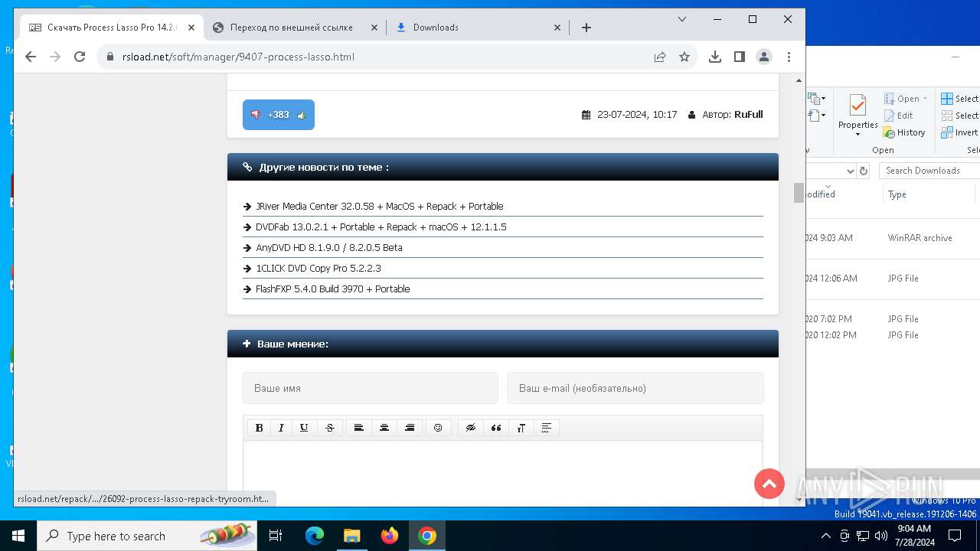Viewport: 980px width, 551px height.
Task: Open tab search dropdown arrow
Action: click(682, 19)
